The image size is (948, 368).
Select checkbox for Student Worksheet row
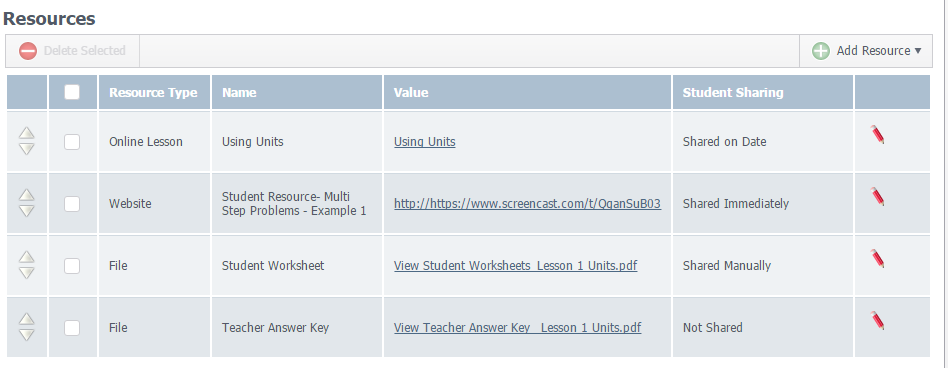pos(72,266)
